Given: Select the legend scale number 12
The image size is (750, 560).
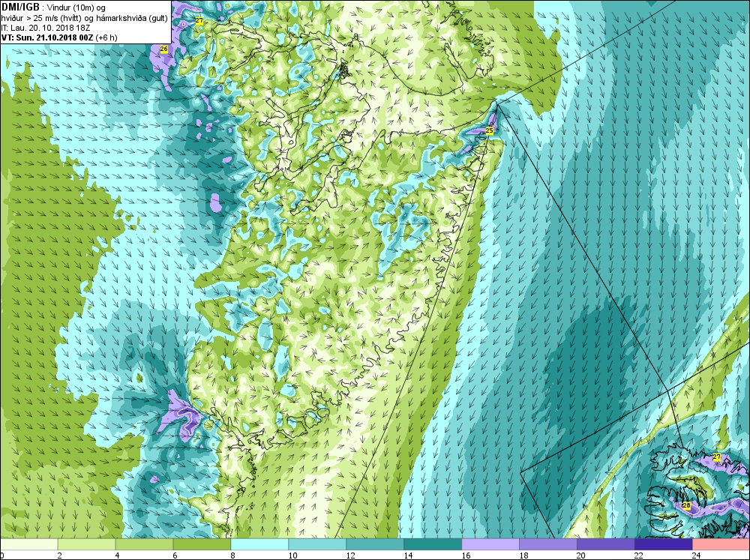Looking at the screenshot, I should [x=350, y=556].
